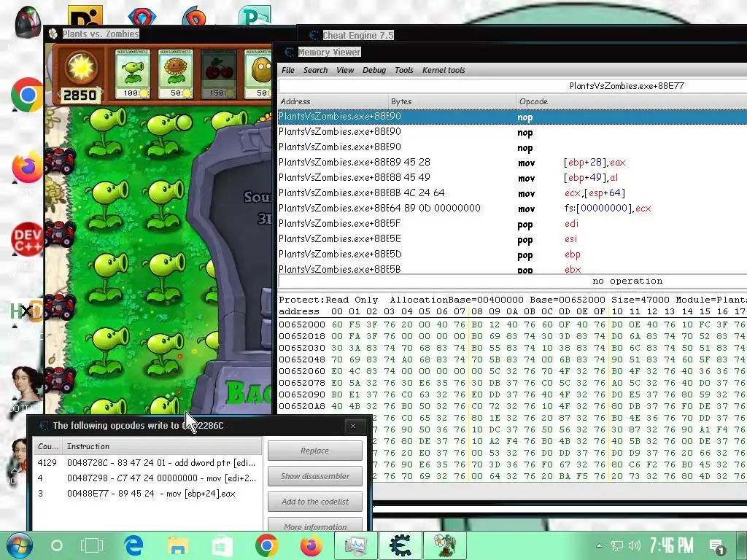
Task: Select the Cherry Bomb seed packet
Action: coord(219,74)
